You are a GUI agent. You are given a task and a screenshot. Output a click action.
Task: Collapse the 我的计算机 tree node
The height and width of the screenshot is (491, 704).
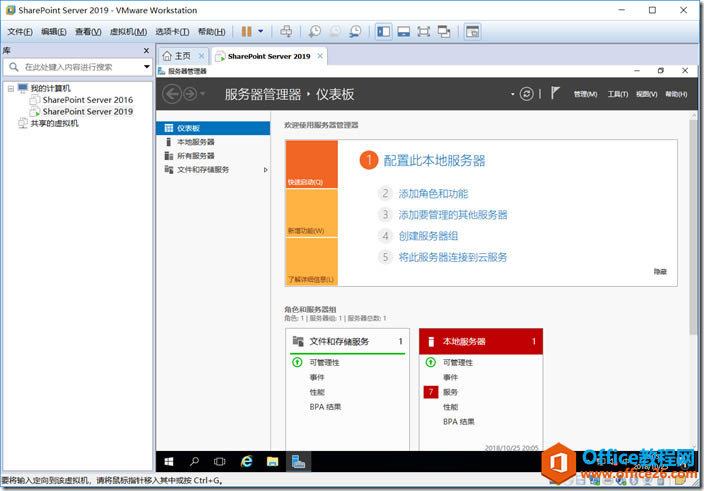point(11,88)
